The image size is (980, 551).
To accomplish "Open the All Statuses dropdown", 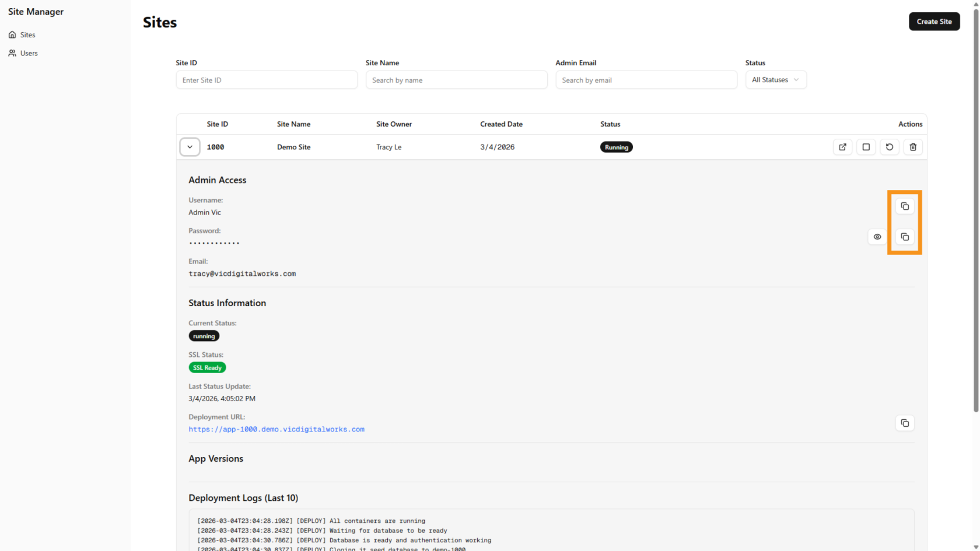I will 775,80.
